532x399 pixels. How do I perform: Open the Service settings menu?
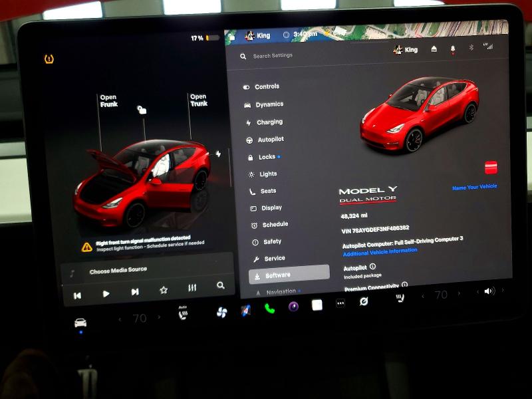click(269, 259)
